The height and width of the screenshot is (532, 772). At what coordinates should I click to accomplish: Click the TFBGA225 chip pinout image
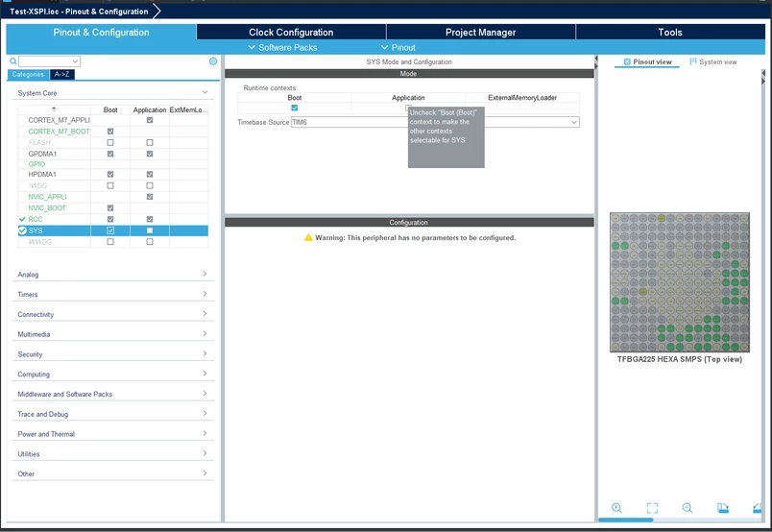(x=680, y=282)
